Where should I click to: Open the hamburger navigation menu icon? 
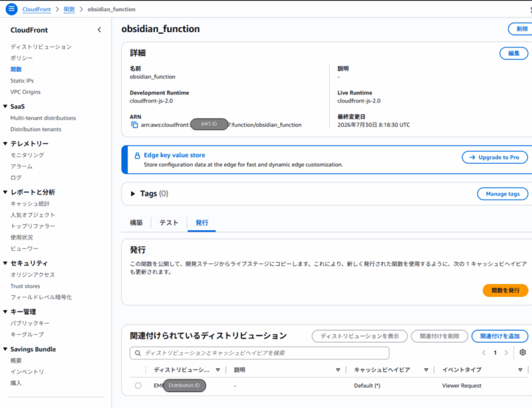(11, 9)
